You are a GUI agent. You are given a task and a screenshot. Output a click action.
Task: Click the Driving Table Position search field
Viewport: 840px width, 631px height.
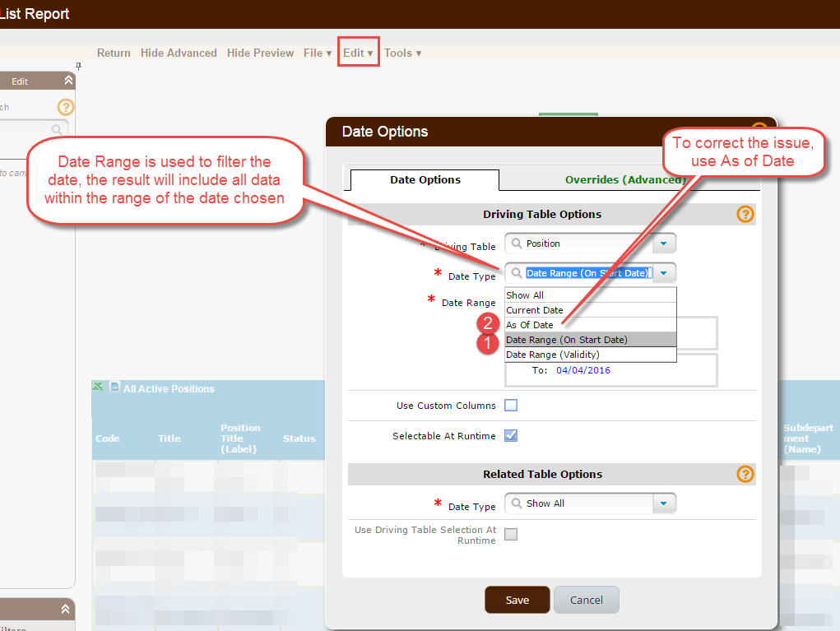pyautogui.click(x=590, y=244)
